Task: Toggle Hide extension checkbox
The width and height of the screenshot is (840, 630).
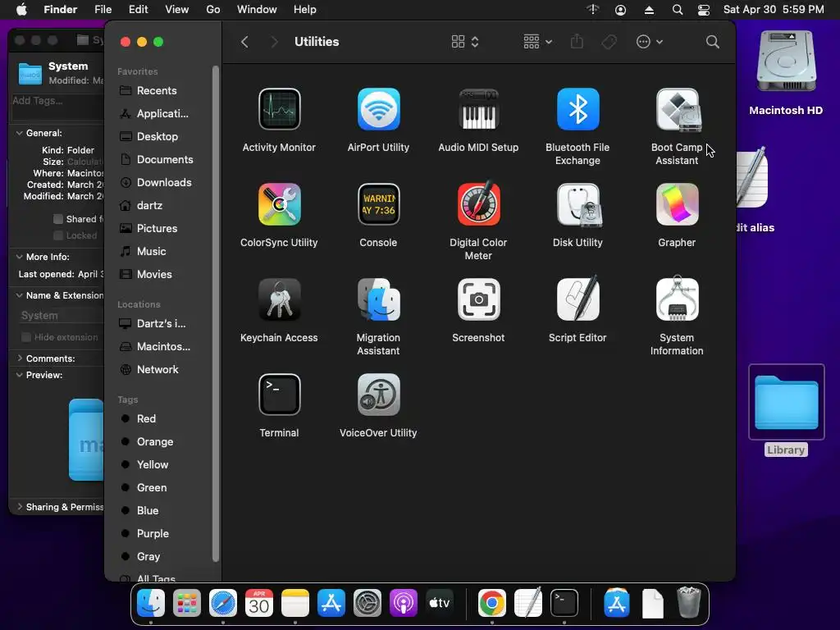Action: [x=25, y=337]
